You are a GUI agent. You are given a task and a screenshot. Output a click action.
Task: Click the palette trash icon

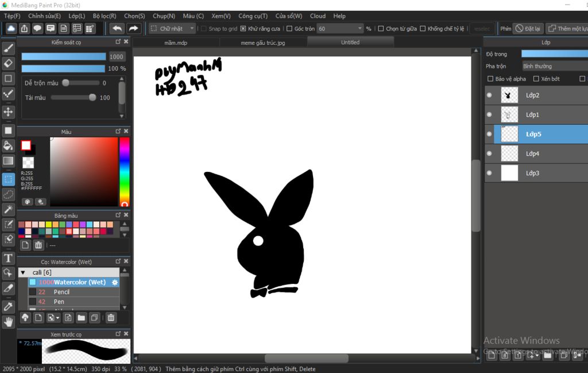[38, 245]
